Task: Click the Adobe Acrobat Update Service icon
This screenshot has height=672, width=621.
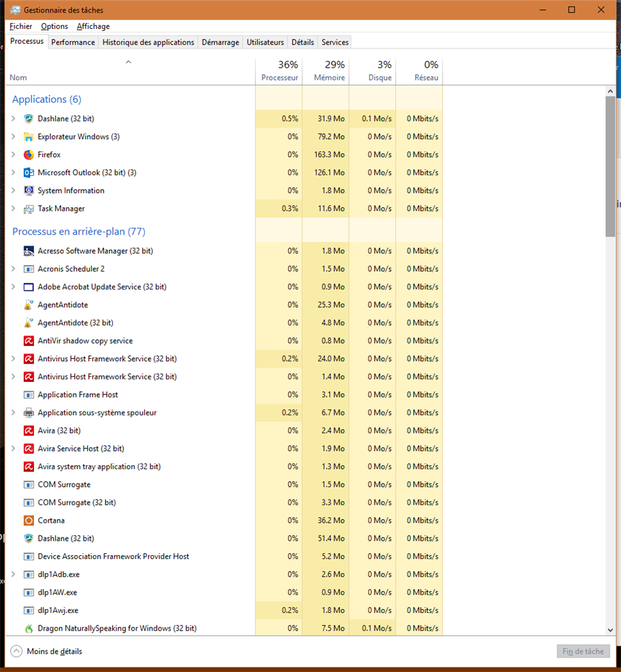Action: click(29, 287)
